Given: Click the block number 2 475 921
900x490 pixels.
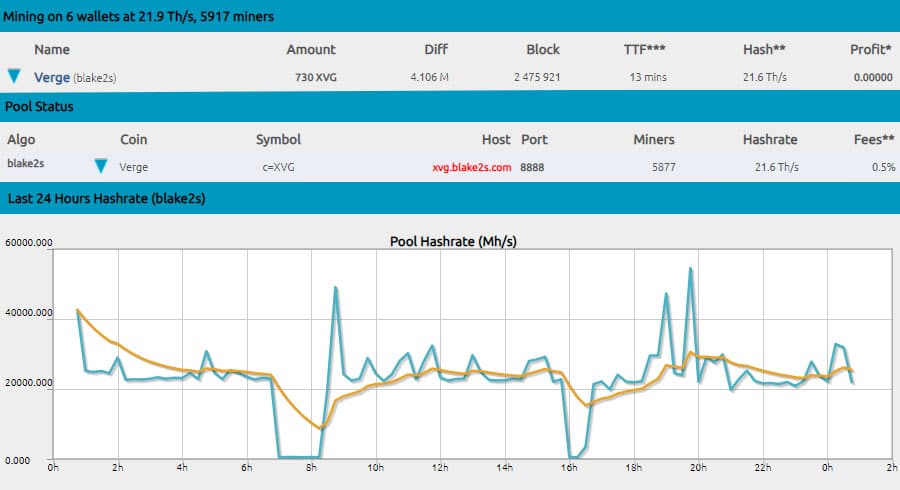Looking at the screenshot, I should [541, 76].
